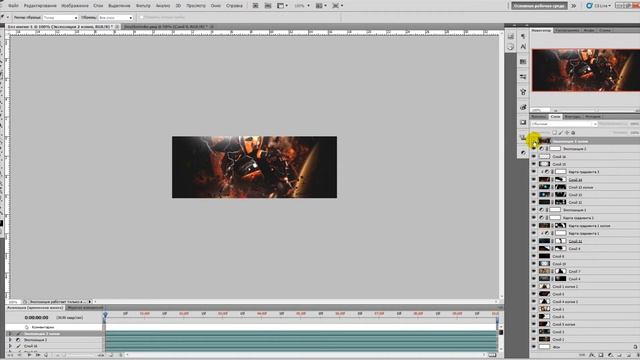Create a new layer group icon
The width and height of the screenshot is (640, 360).
click(620, 355)
